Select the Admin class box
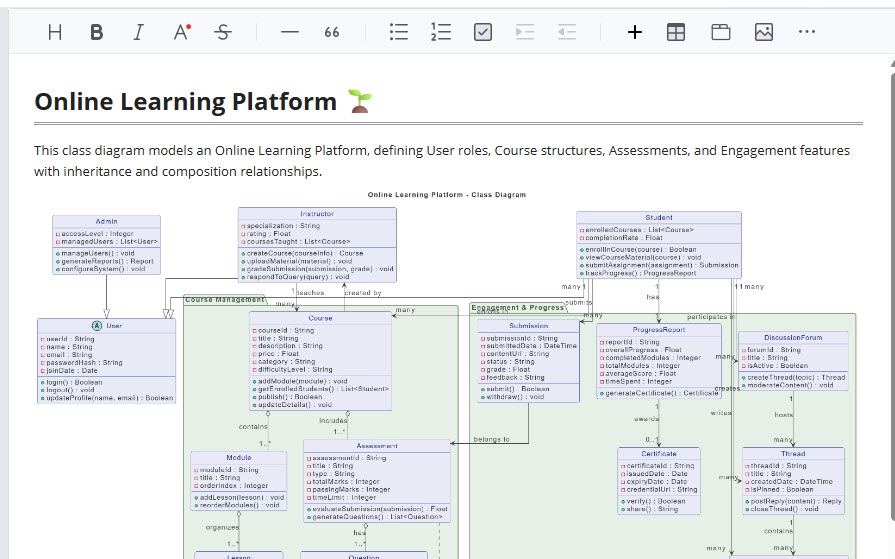Image resolution: width=895 pixels, height=559 pixels. 106,244
